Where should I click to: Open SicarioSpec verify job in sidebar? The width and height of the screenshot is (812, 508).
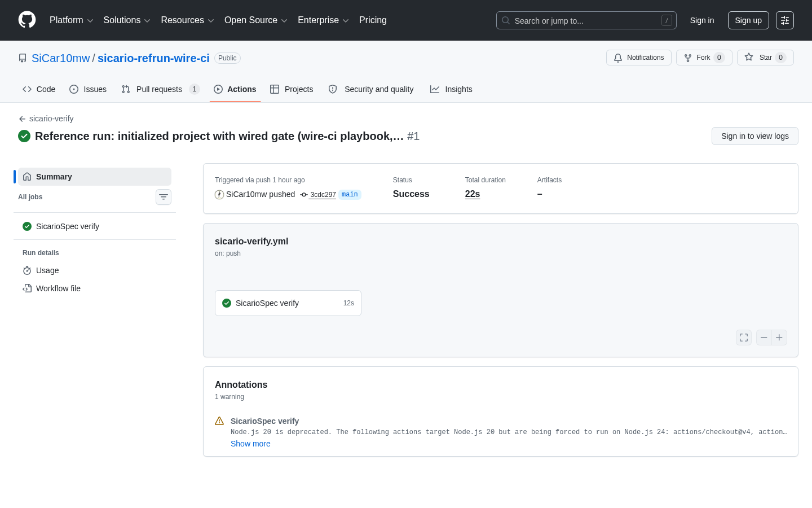(x=95, y=226)
